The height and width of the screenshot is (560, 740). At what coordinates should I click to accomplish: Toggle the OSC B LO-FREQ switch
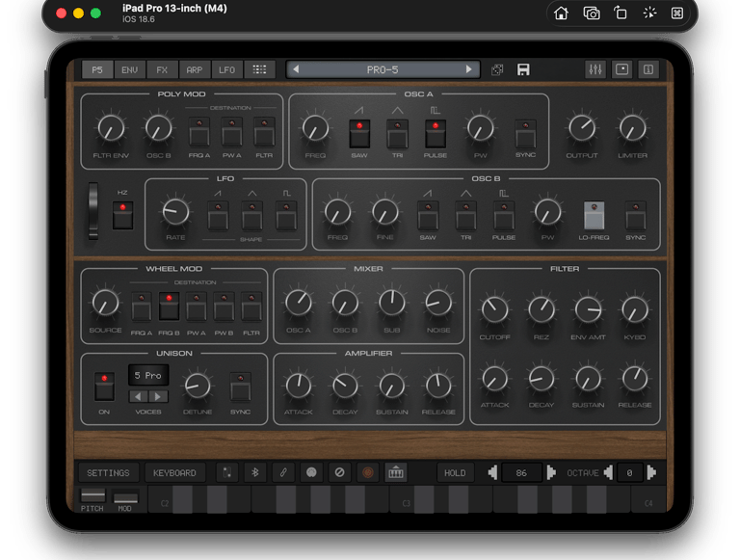(x=595, y=216)
